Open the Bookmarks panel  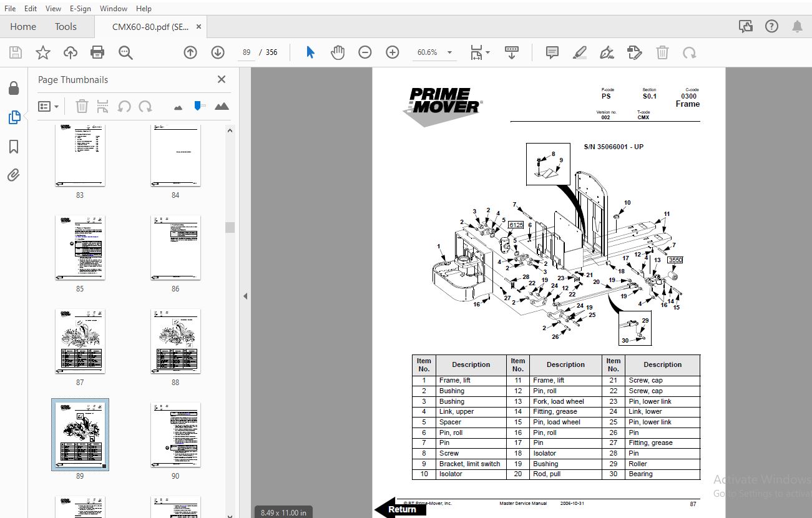pyautogui.click(x=14, y=147)
